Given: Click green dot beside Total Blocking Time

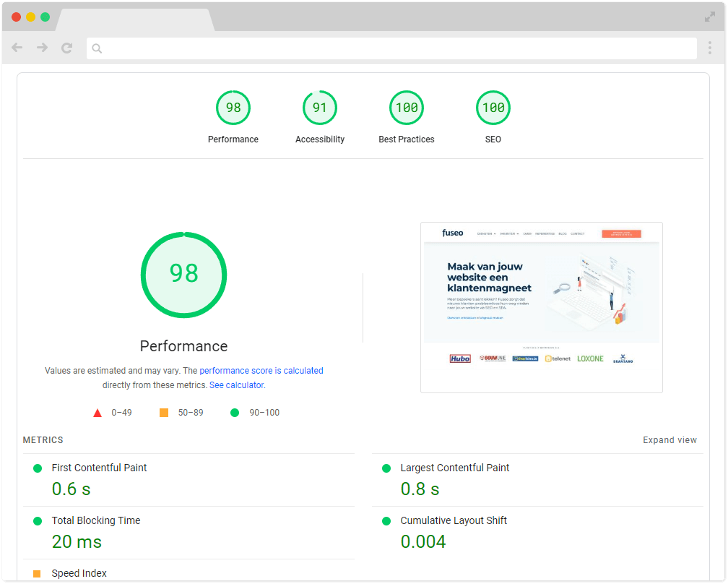Looking at the screenshot, I should click(x=38, y=521).
